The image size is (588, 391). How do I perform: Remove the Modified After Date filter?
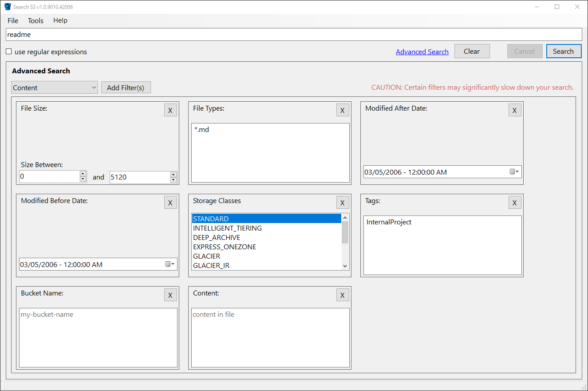pyautogui.click(x=514, y=111)
